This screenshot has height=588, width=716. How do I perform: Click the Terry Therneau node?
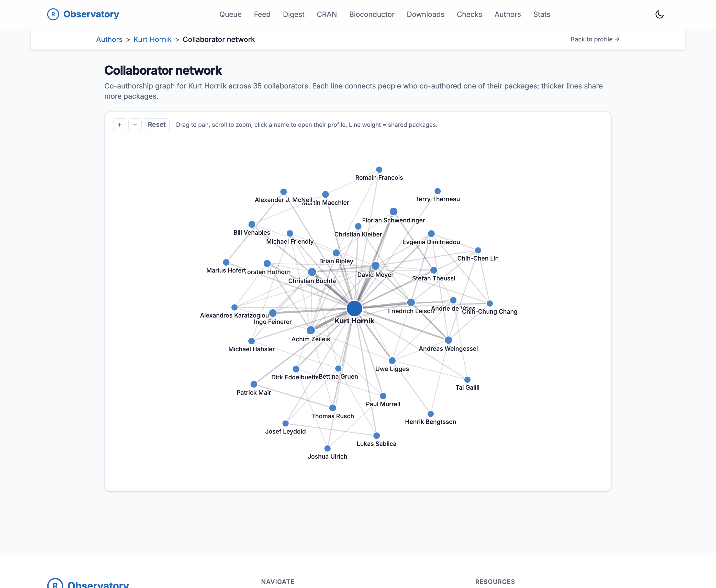point(438,191)
